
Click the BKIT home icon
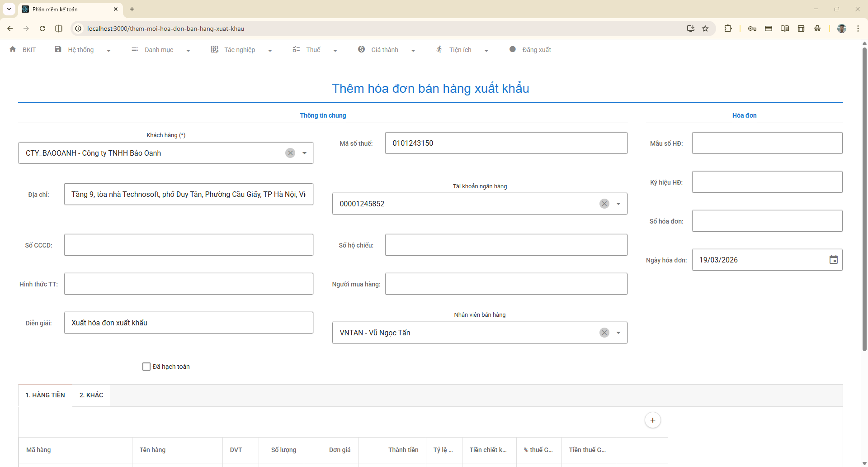13,49
